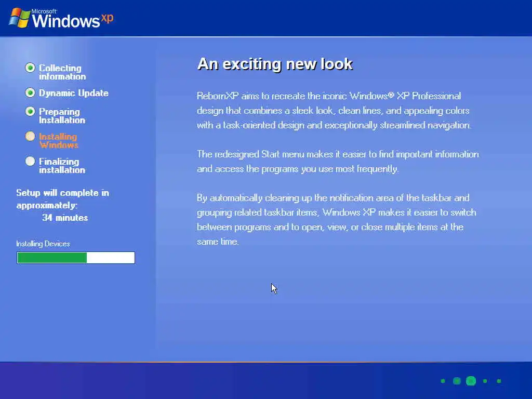Click the Windows XP logo flag

pyautogui.click(x=20, y=18)
